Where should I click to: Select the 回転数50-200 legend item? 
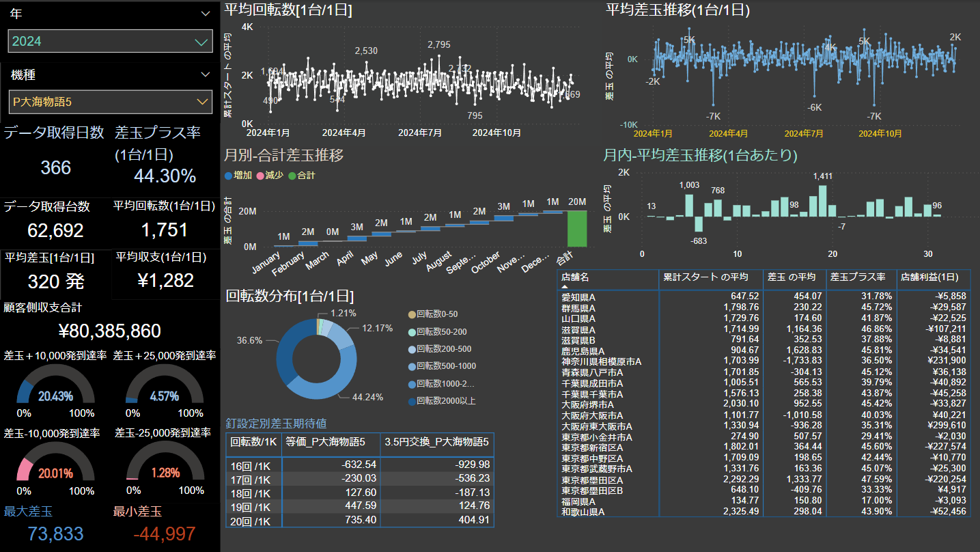point(411,332)
